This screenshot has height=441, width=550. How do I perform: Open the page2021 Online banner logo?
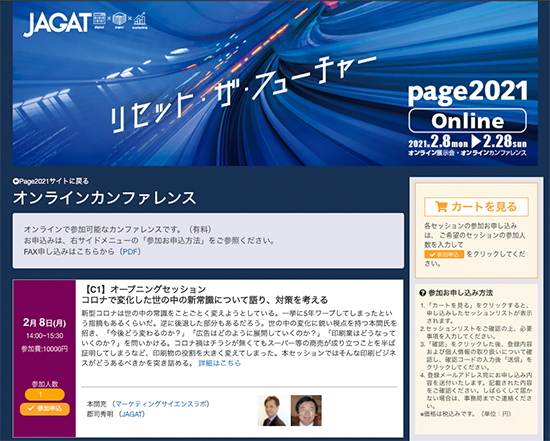pos(468,107)
